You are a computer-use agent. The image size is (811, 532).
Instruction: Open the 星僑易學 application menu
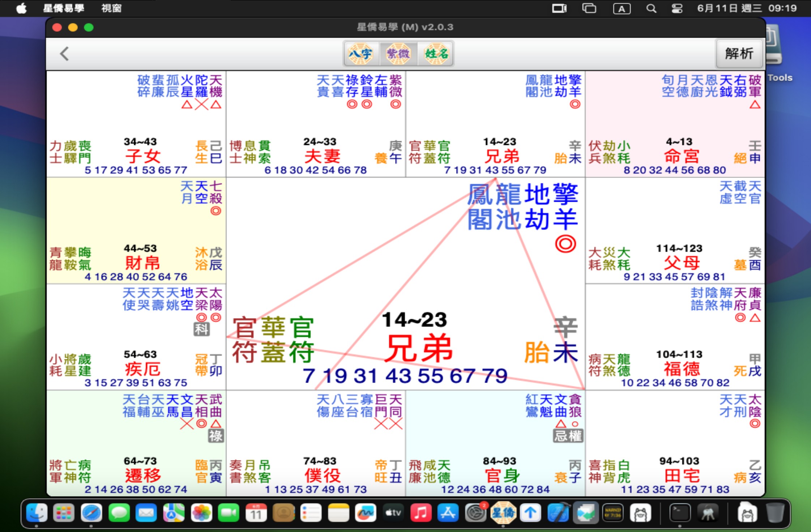64,8
